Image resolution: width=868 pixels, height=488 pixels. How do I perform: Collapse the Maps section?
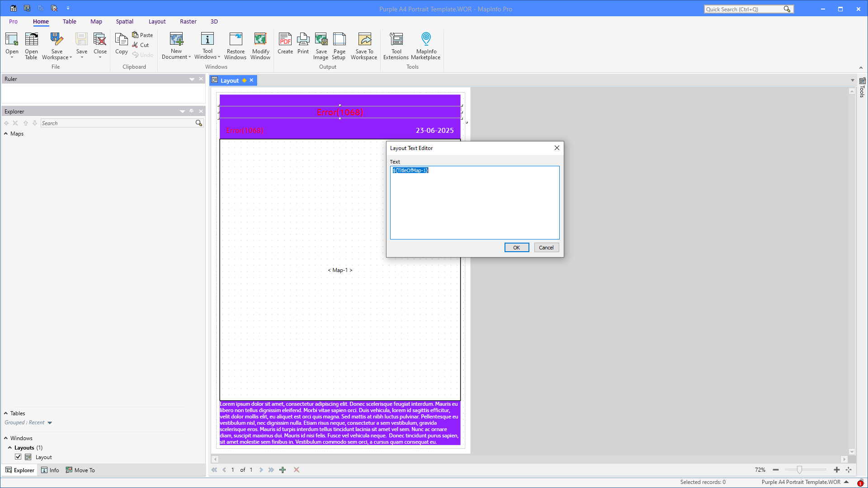click(6, 134)
